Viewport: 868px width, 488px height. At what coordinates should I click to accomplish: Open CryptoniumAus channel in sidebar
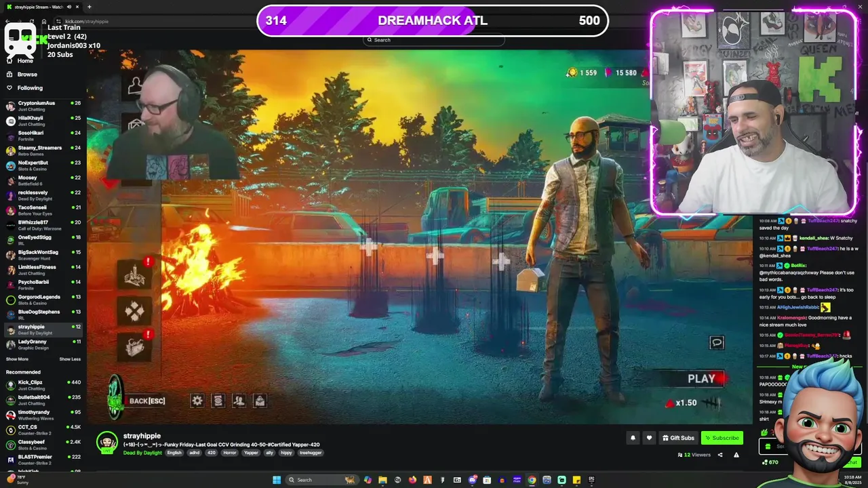pos(43,106)
